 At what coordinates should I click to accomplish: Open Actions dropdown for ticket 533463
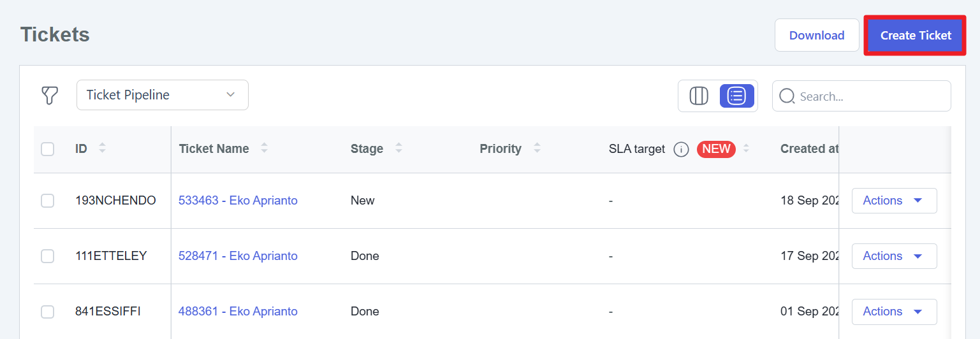tap(894, 201)
